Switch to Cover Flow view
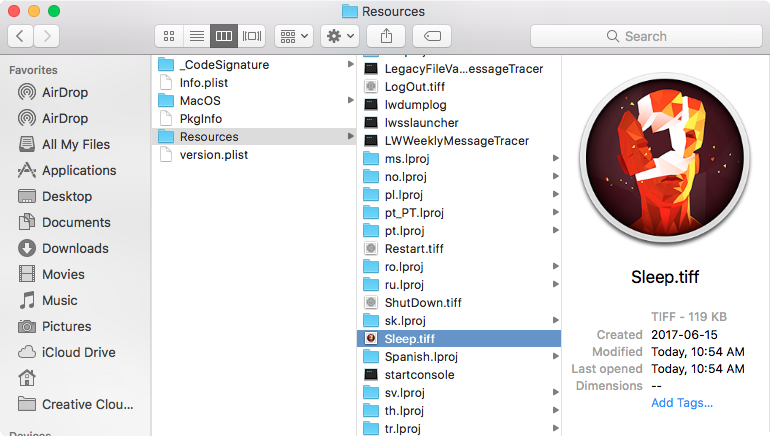This screenshot has width=770, height=436. click(252, 36)
